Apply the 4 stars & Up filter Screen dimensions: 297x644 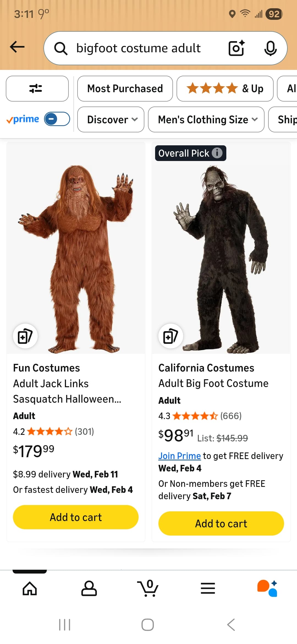[225, 89]
